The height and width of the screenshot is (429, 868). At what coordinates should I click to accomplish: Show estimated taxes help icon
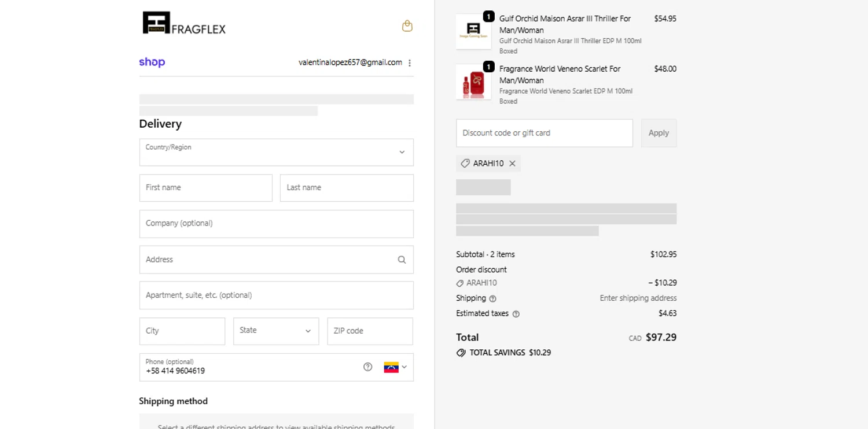click(x=516, y=314)
